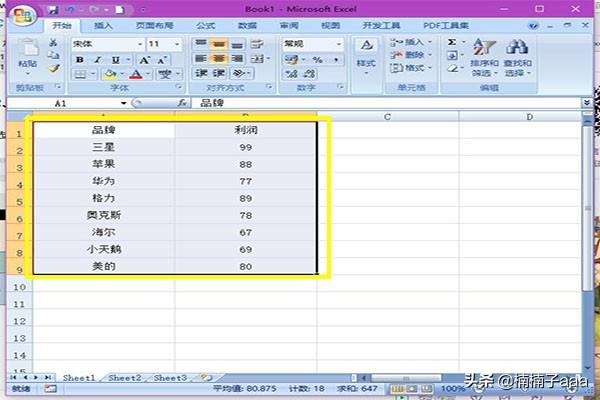Open the font fill color dropdown arrow
Viewport: 600px width, 400px height.
click(122, 74)
